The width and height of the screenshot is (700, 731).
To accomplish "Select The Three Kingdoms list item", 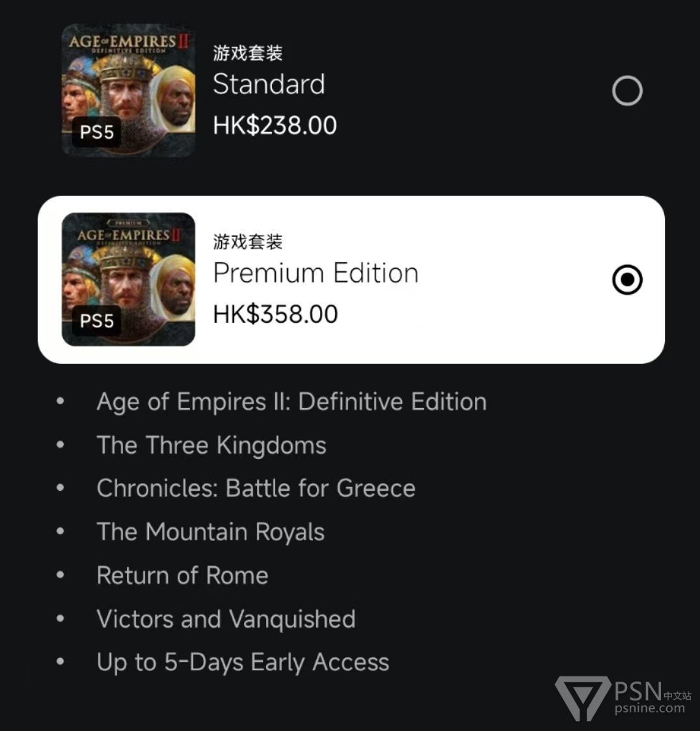I will (211, 445).
